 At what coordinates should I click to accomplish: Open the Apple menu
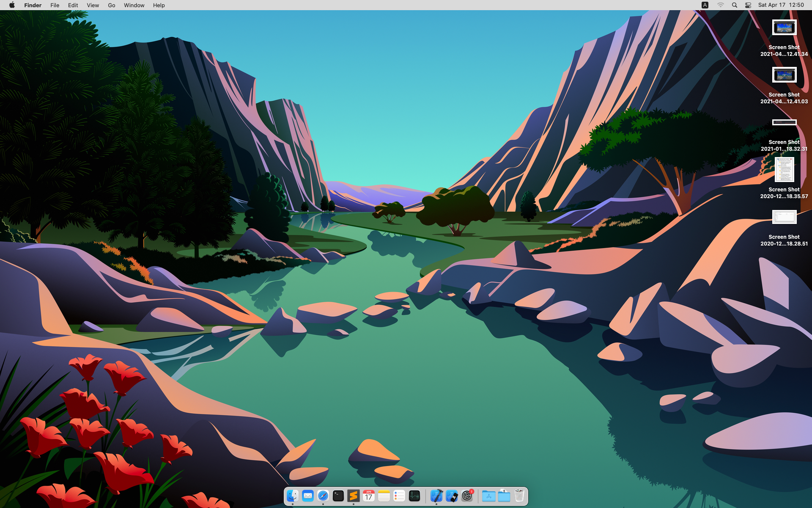(12, 5)
